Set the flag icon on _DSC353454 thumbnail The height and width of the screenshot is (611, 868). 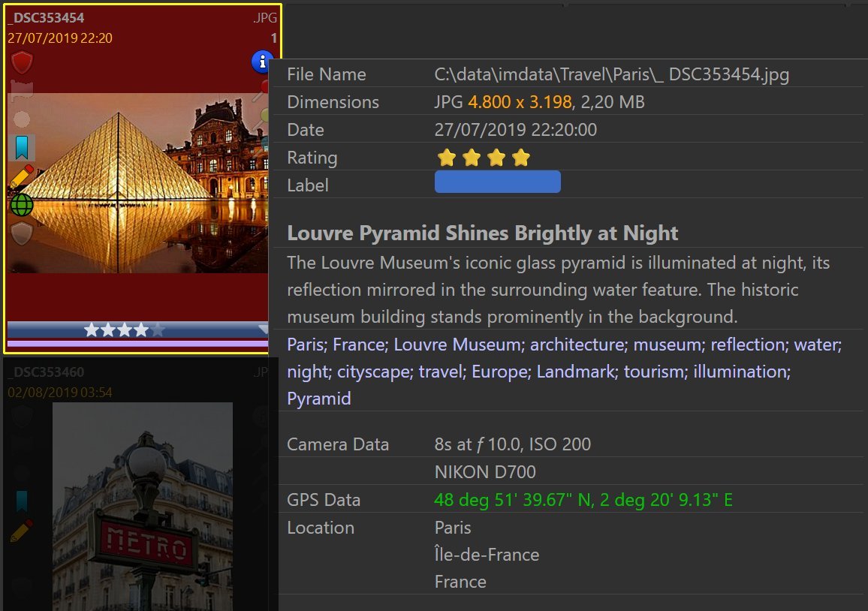22,90
